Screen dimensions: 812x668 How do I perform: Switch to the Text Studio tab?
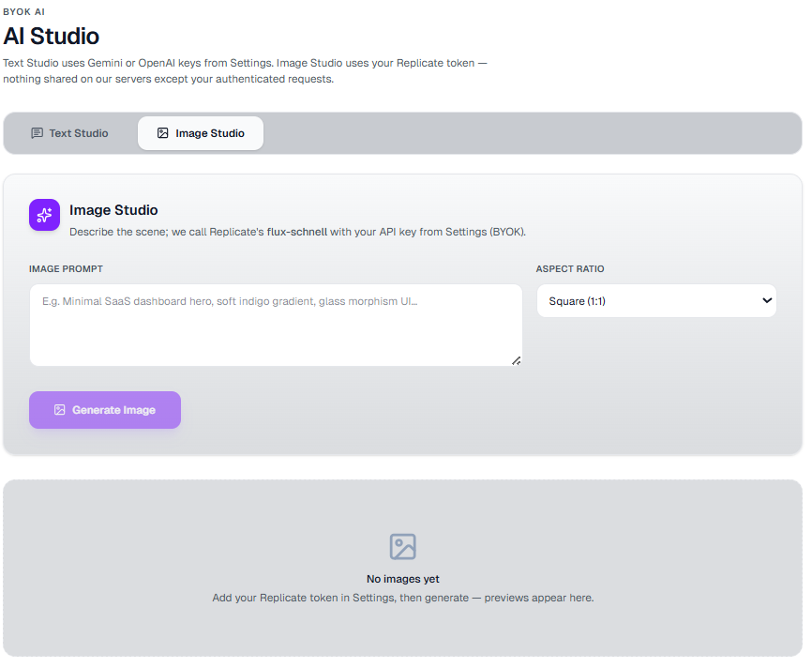pyautogui.click(x=70, y=133)
